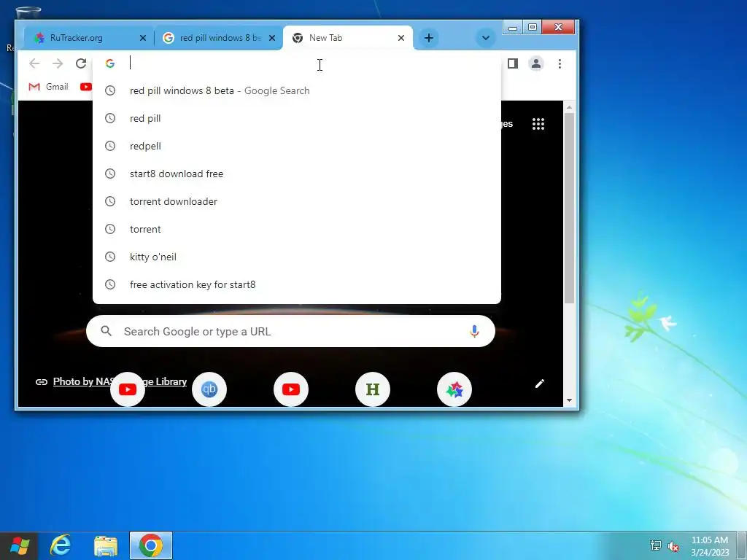Go back using the back arrow
The height and width of the screenshot is (560, 747).
tap(34, 63)
